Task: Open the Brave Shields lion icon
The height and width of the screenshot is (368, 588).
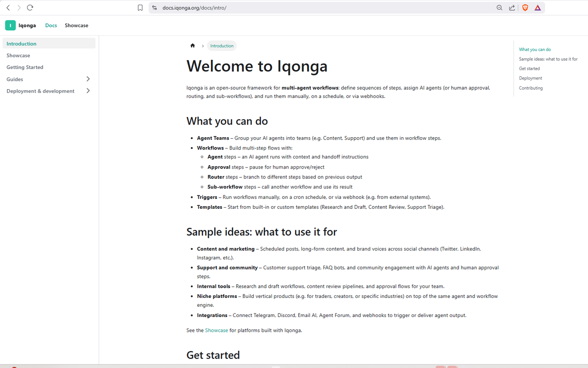Action: (x=525, y=8)
